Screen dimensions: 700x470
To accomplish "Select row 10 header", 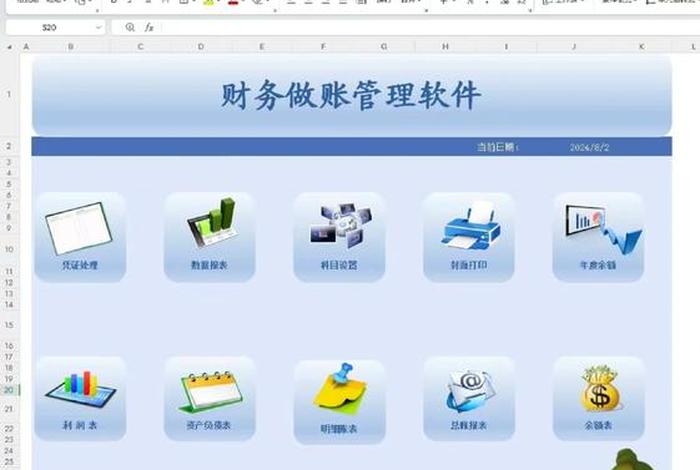I will (x=9, y=249).
